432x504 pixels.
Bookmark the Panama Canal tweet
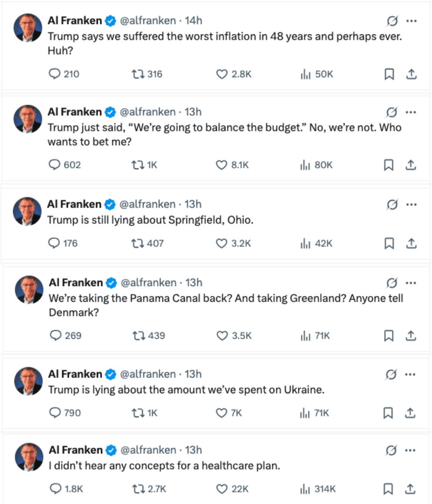pos(389,335)
